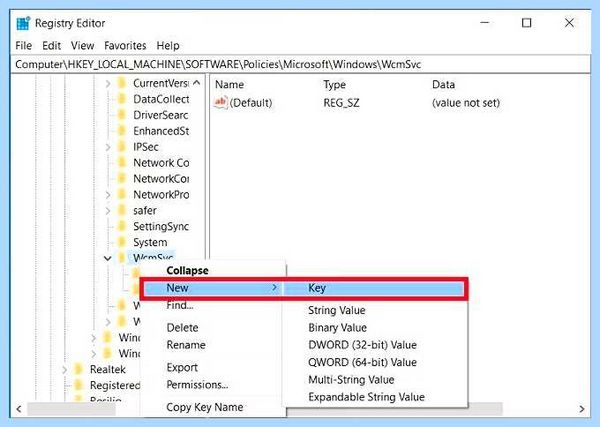The height and width of the screenshot is (427, 600).
Task: Click the REG_SZ type cell
Action: (x=341, y=103)
